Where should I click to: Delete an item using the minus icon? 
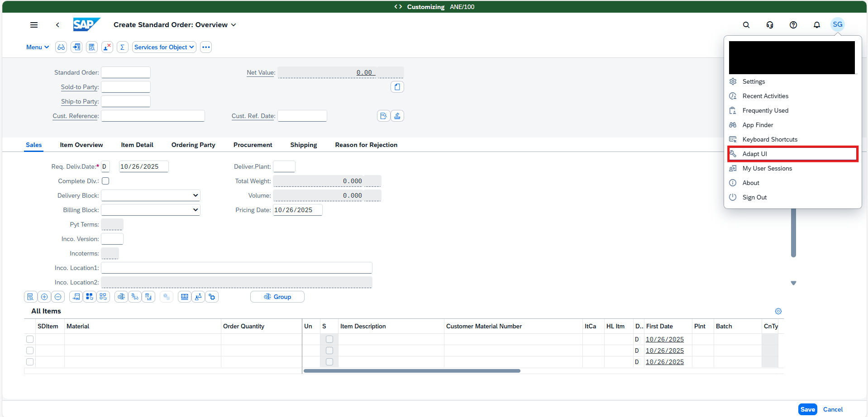coord(58,297)
